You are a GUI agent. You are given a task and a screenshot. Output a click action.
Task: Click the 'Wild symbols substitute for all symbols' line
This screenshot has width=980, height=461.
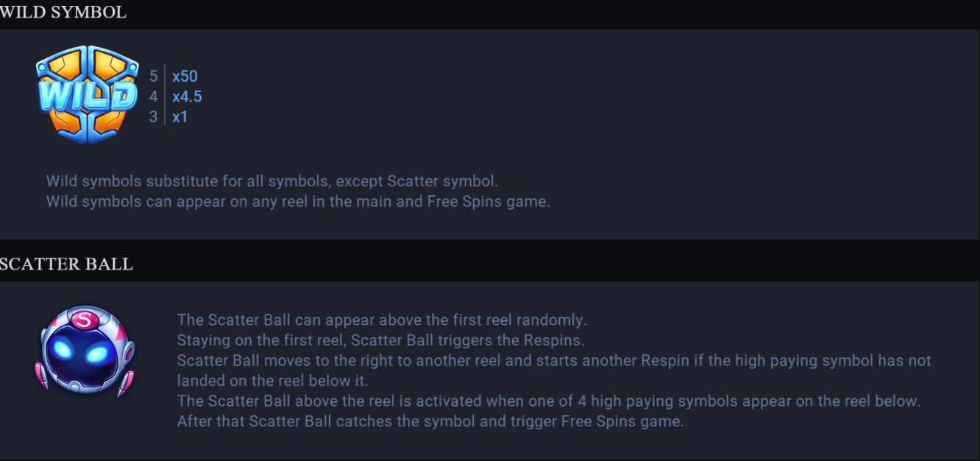[x=272, y=180]
